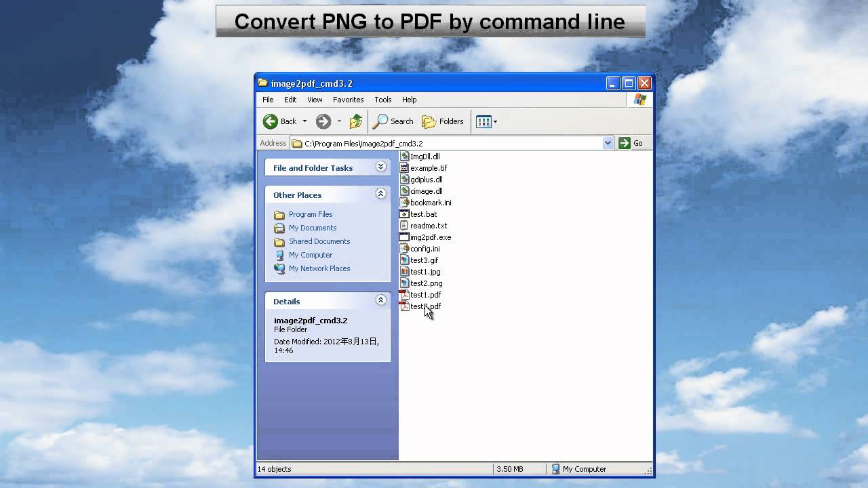Select the cimage.dll file icon
This screenshot has height=488, width=868.
pos(404,191)
